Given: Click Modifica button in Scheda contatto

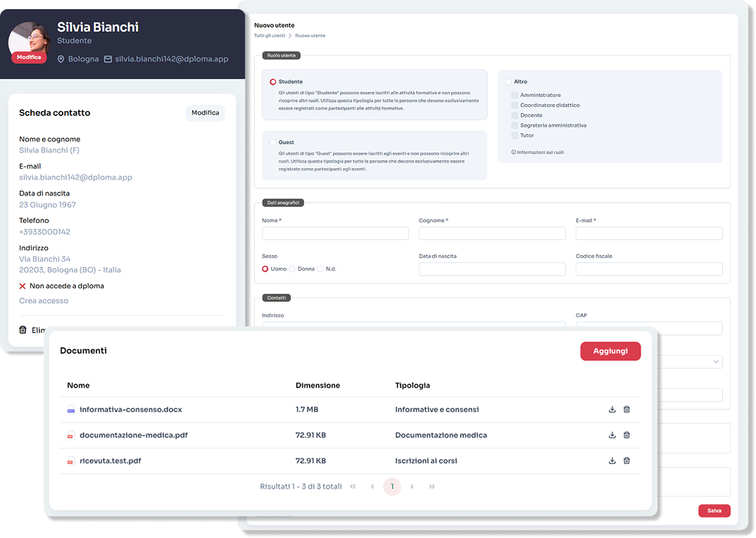Looking at the screenshot, I should coord(206,113).
